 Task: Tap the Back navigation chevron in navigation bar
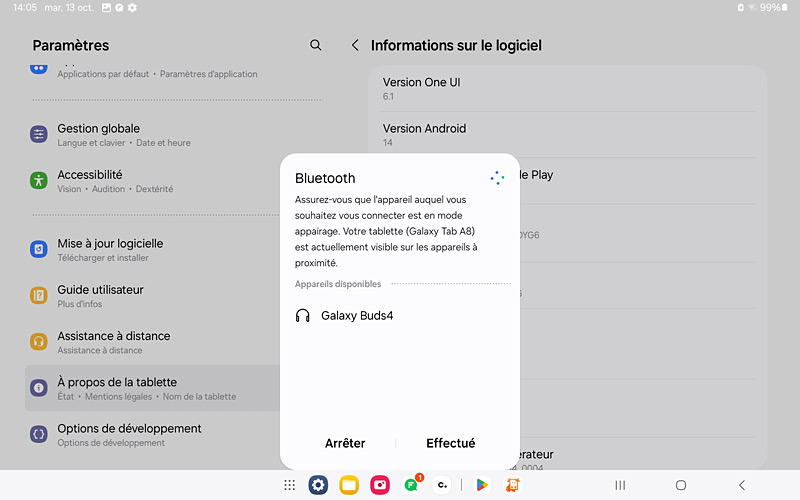(x=742, y=485)
